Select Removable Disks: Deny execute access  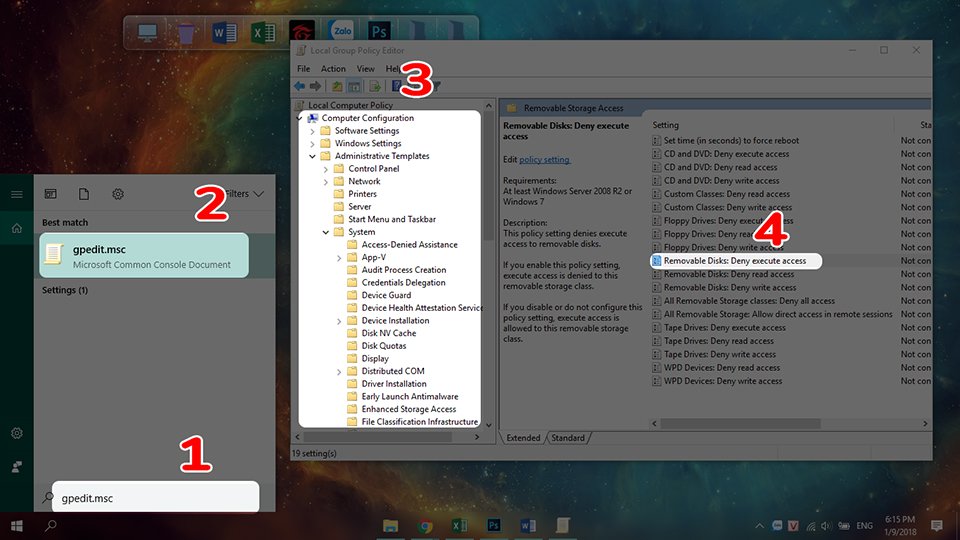click(735, 261)
